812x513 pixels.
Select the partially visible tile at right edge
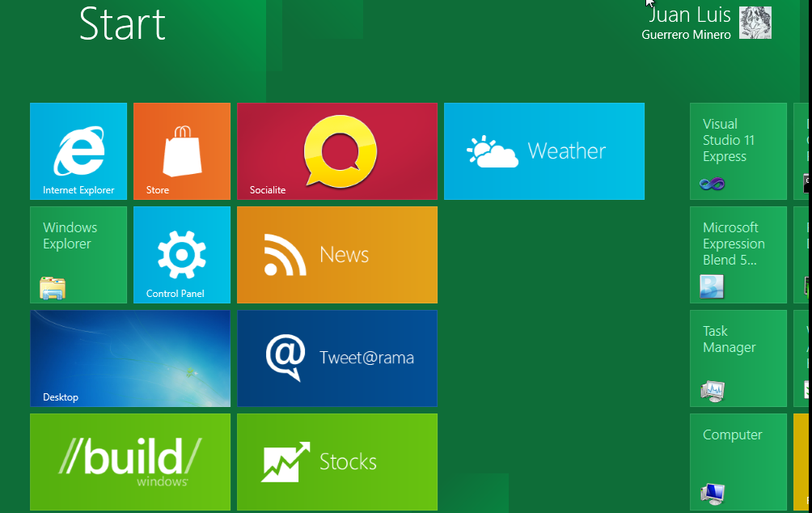coord(806,151)
